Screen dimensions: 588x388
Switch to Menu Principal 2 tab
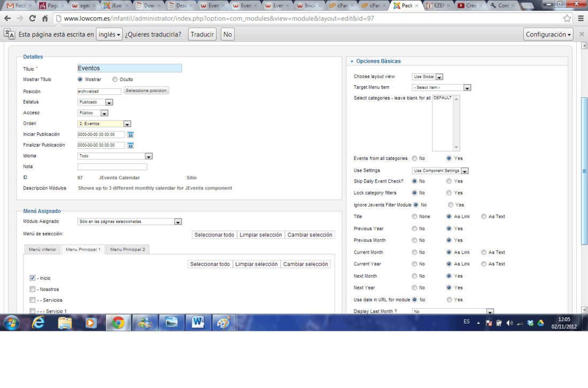click(x=128, y=249)
